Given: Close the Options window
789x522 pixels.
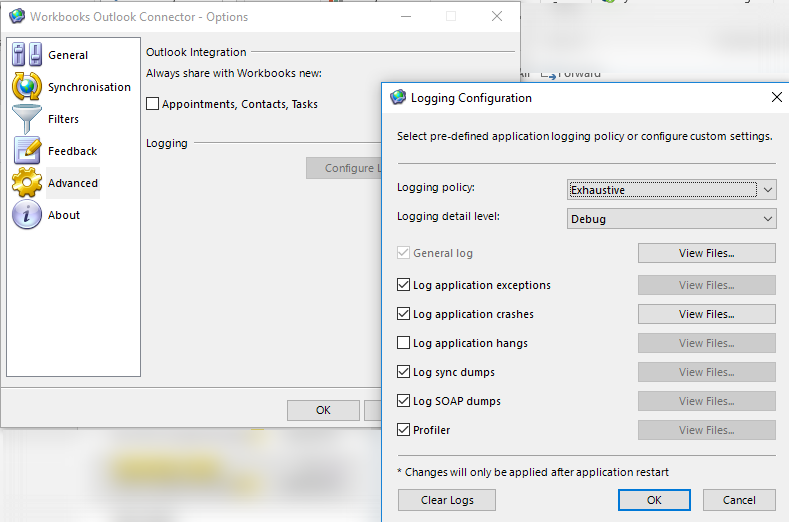Looking at the screenshot, I should pos(497,16).
